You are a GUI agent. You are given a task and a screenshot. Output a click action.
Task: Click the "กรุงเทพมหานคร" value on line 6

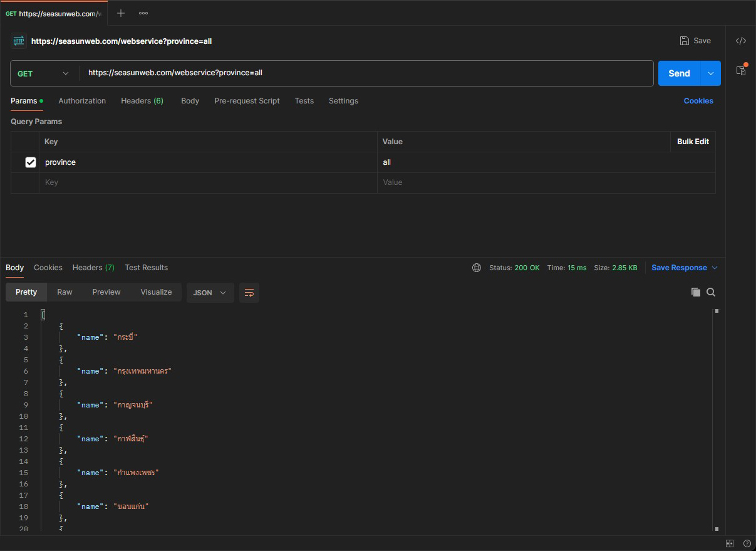[x=143, y=371]
